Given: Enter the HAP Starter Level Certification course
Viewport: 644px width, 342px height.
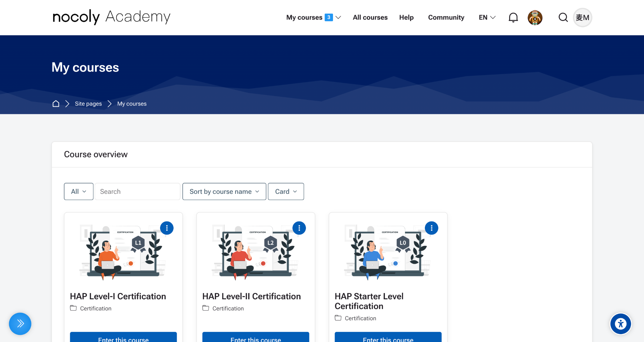Looking at the screenshot, I should coord(388,337).
